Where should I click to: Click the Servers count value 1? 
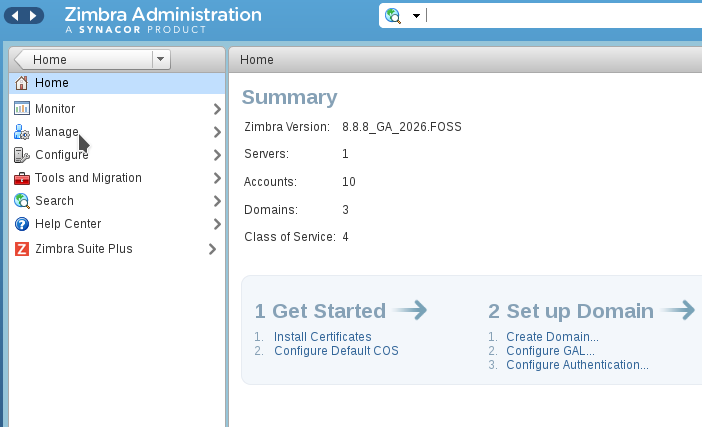click(345, 154)
